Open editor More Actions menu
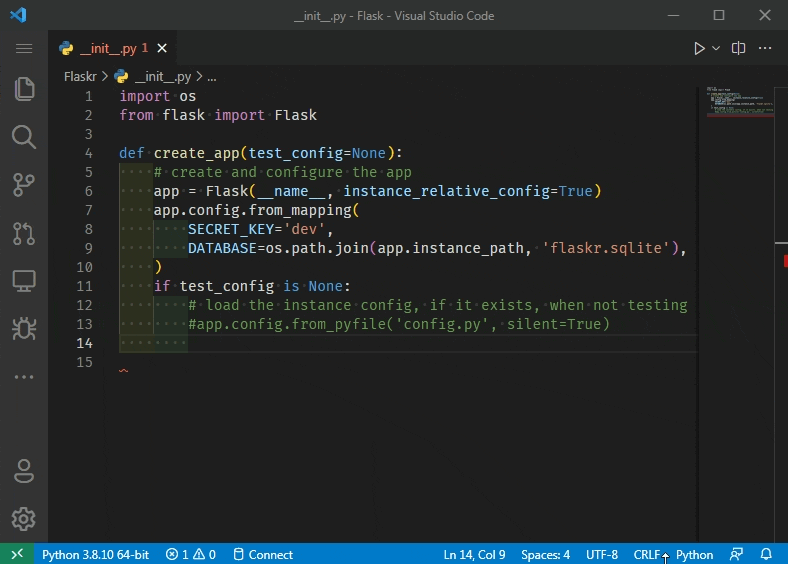The width and height of the screenshot is (788, 564). [x=765, y=48]
